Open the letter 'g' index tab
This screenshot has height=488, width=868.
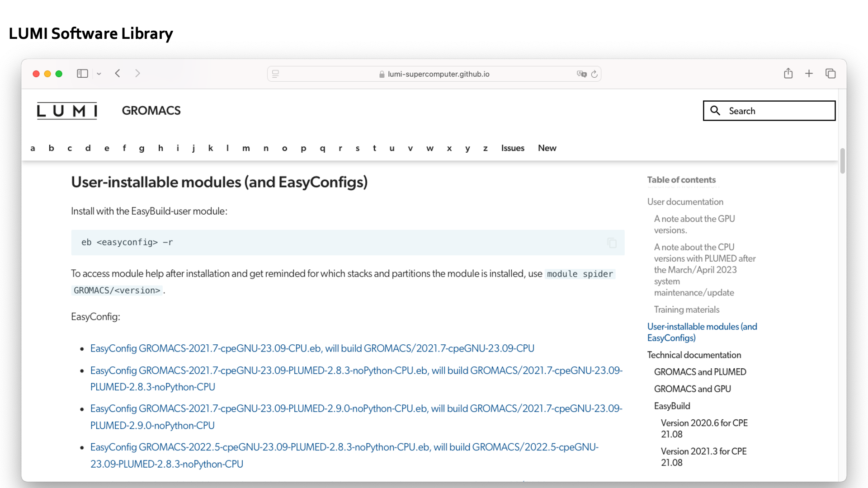click(142, 148)
